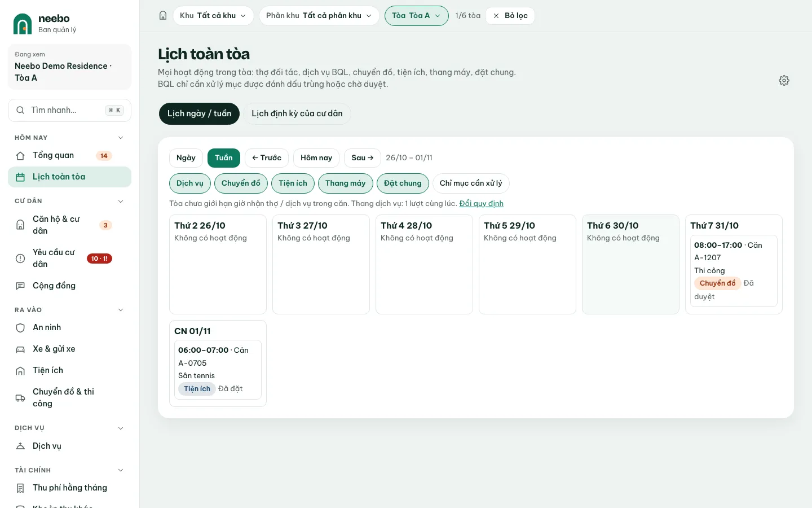Image resolution: width=812 pixels, height=508 pixels.
Task: Open the Khu Tất cả khu dropdown
Action: (213, 16)
